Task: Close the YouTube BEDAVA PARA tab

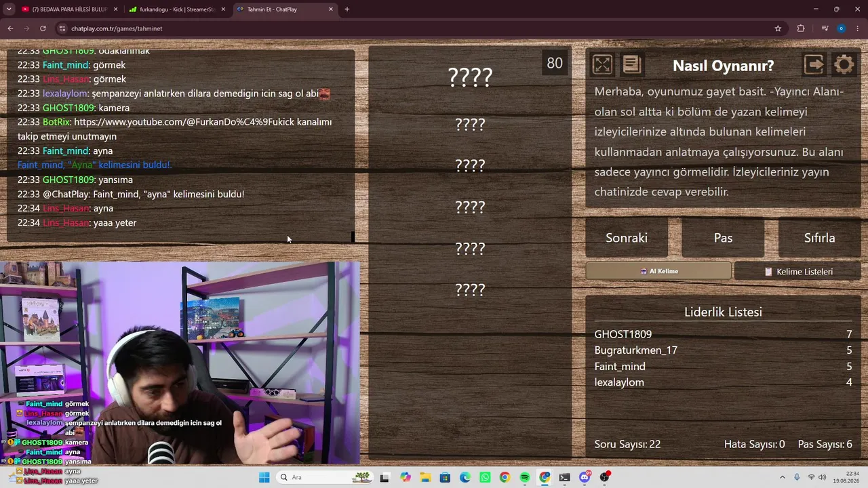Action: pos(116,9)
